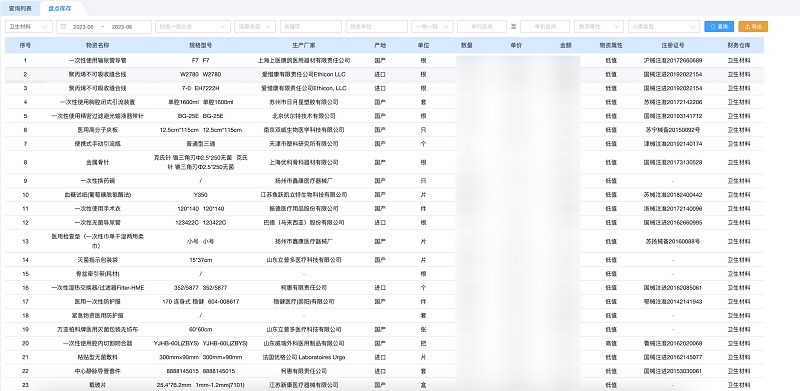This screenshot has width=800, height=391.
Task: Expand the 物资属性 filter dropdown
Action: pyautogui.click(x=598, y=27)
